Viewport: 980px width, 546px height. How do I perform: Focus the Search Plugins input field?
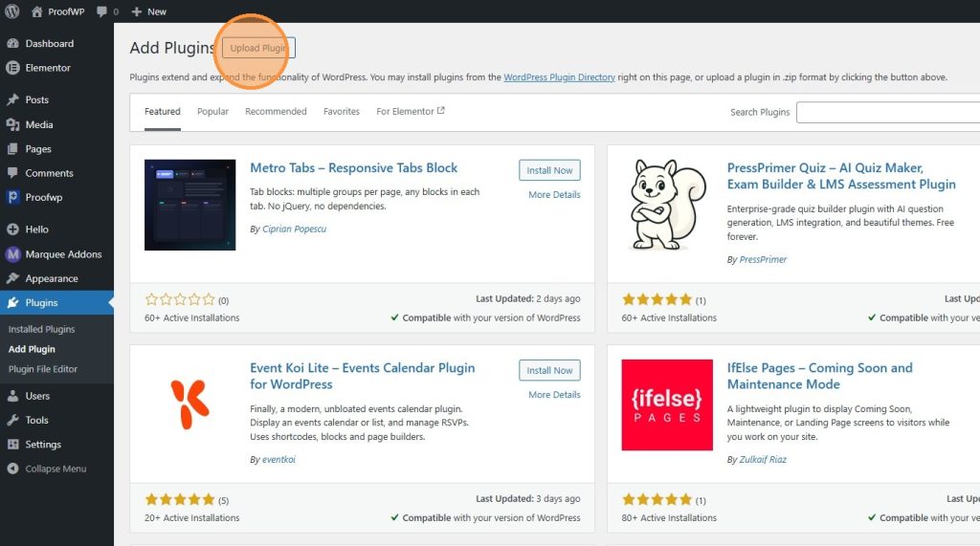tap(888, 113)
